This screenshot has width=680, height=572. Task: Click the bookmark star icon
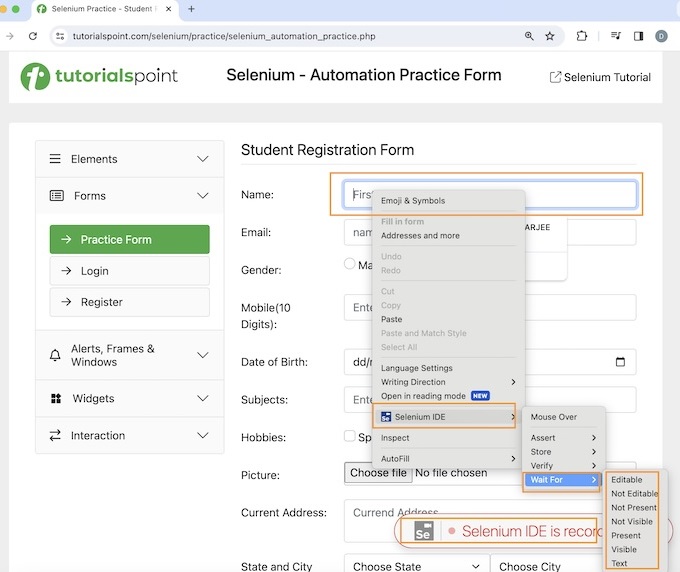550,36
